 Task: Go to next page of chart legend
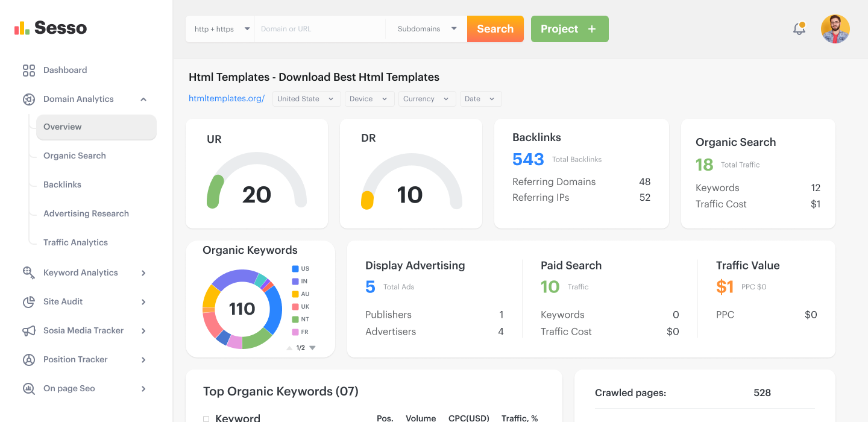(312, 348)
